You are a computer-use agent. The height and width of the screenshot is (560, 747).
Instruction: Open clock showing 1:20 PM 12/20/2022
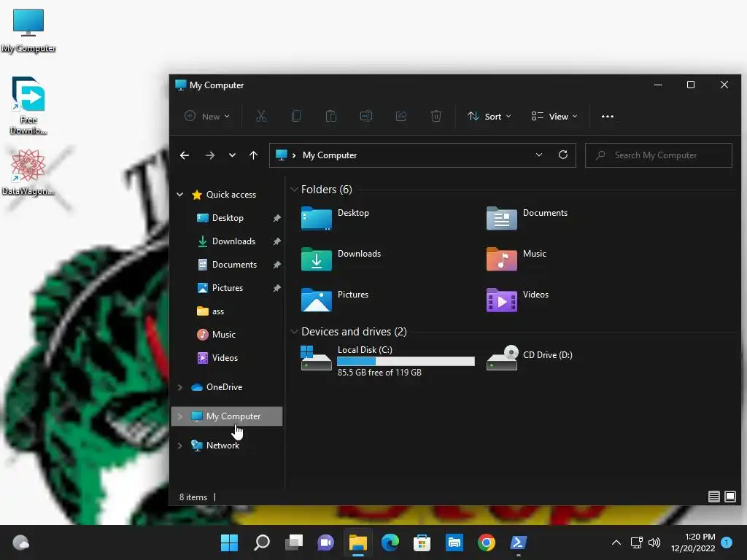click(693, 542)
